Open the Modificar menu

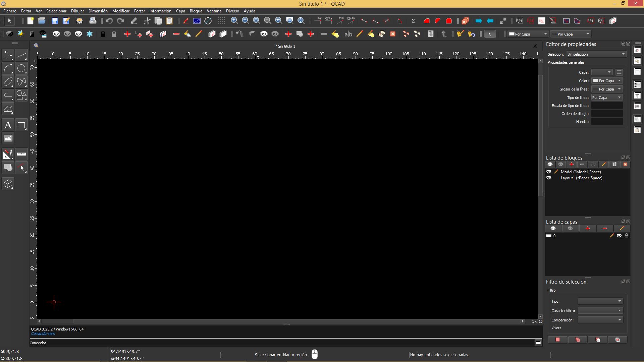pyautogui.click(x=121, y=11)
